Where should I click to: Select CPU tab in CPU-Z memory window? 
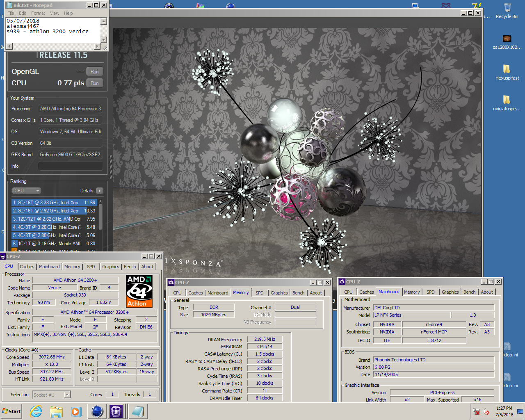tap(177, 293)
